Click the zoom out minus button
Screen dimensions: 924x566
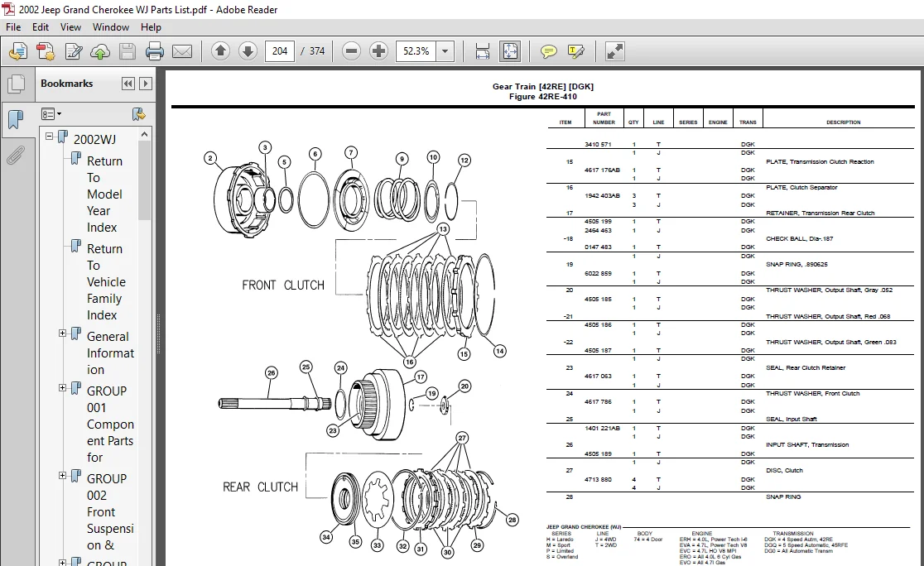pyautogui.click(x=351, y=51)
